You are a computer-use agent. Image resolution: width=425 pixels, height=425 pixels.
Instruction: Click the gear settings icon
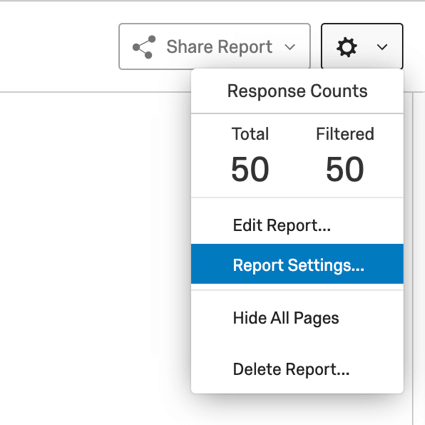347,47
